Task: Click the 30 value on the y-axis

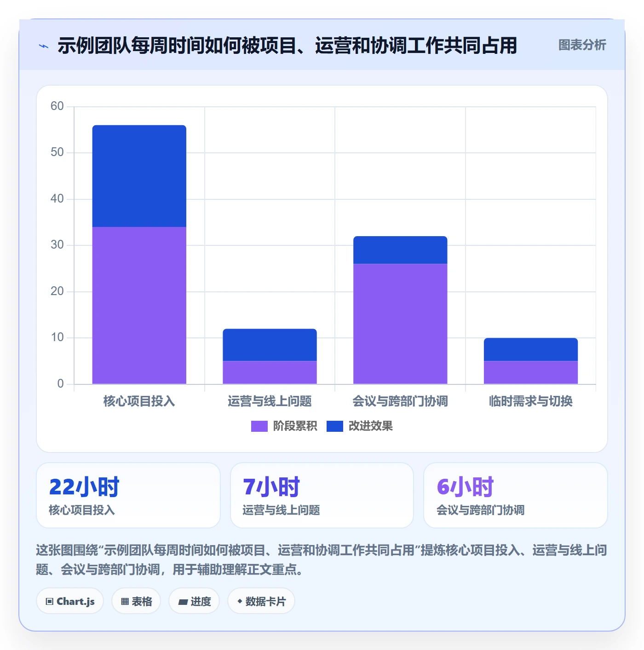Action: pos(57,245)
